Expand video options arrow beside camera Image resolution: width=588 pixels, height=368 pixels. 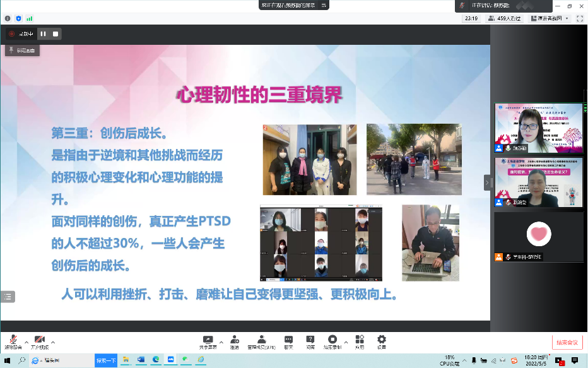pyautogui.click(x=53, y=342)
